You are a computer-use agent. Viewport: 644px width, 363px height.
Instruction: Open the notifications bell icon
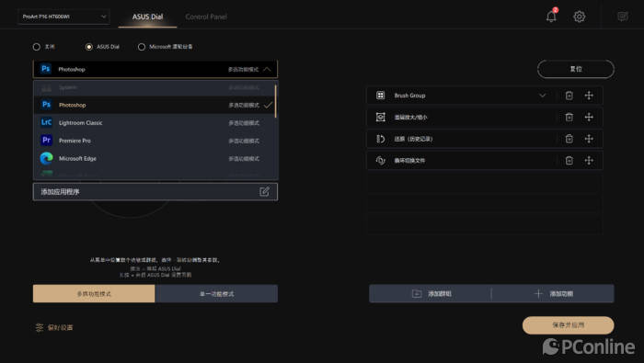point(551,17)
